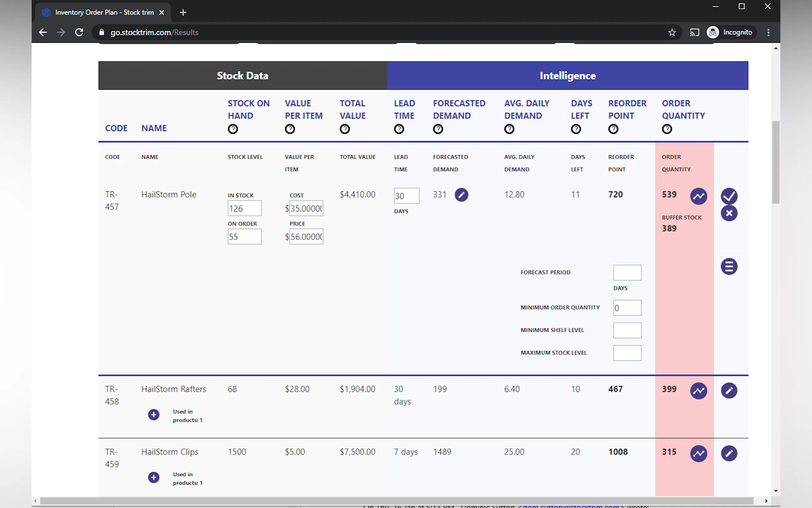Sort by the Code column header
812x508 pixels.
point(116,128)
